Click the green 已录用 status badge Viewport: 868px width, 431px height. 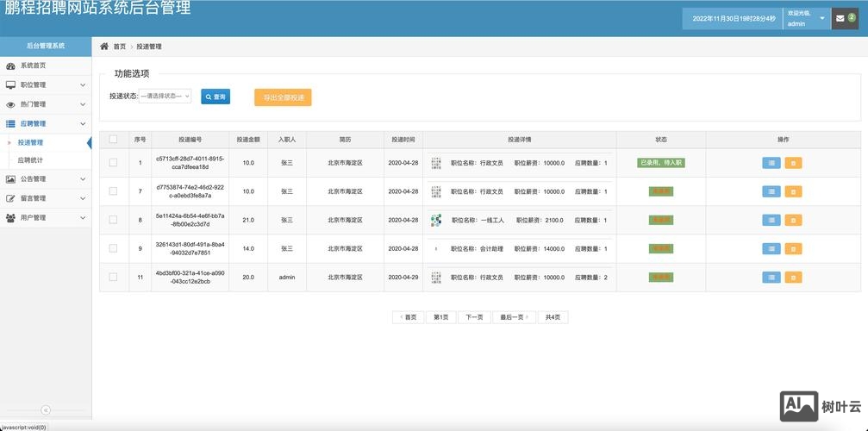661,163
